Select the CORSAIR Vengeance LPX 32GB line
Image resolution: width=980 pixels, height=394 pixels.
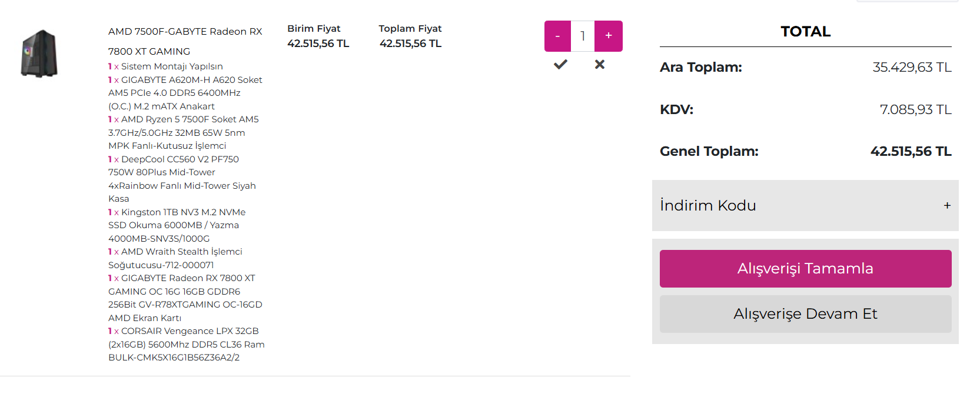(x=187, y=344)
